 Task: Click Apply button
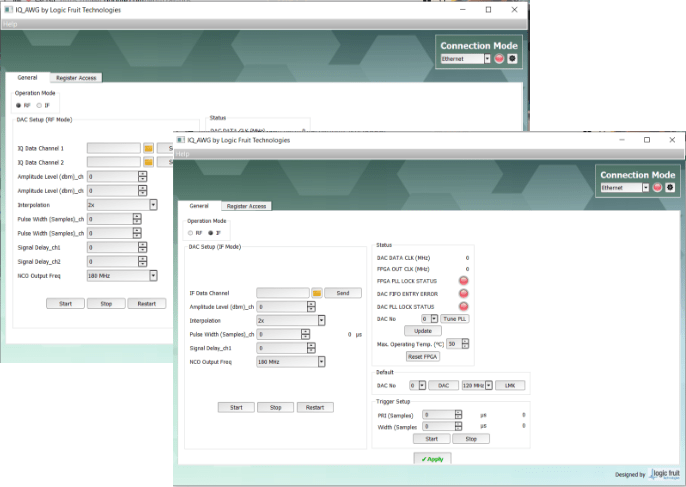432,459
